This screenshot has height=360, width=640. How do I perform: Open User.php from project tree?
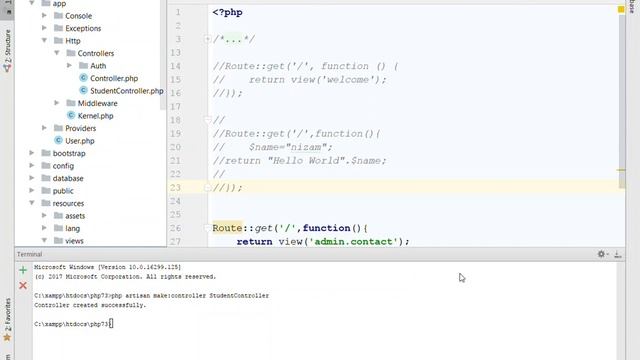(80, 141)
